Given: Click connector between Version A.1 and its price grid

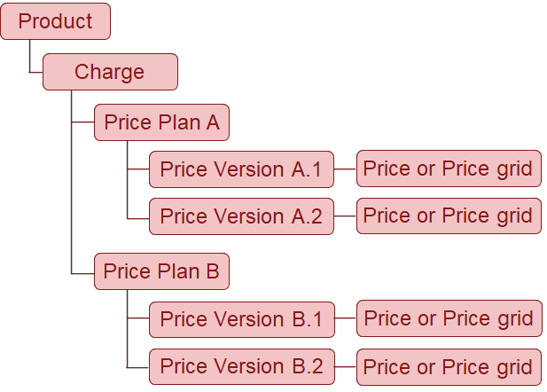Looking at the screenshot, I should (x=346, y=169).
